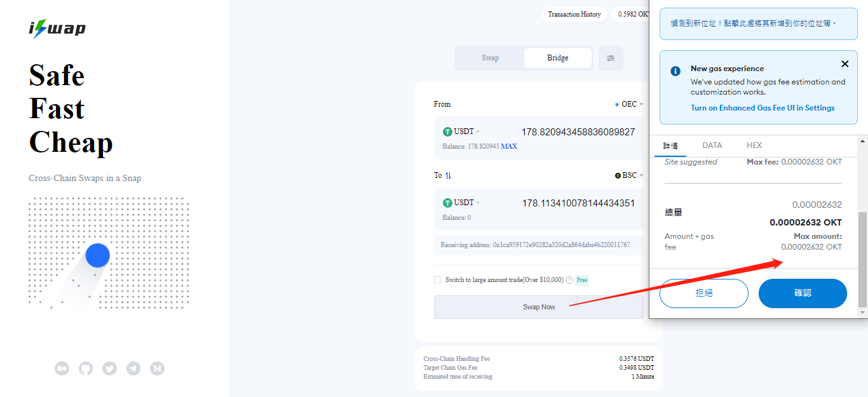Click the 'Site suggested' text
Screen dimensions: 868x397
tap(691, 162)
